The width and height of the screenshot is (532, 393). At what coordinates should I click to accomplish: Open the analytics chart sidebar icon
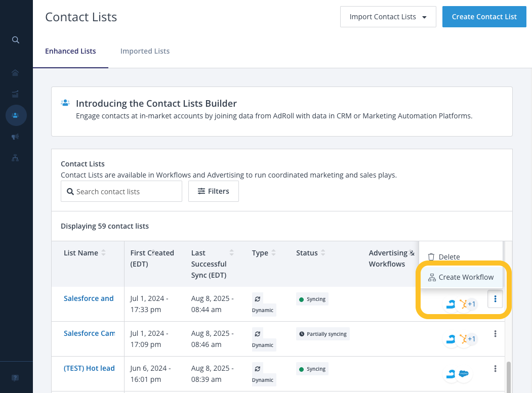(16, 94)
